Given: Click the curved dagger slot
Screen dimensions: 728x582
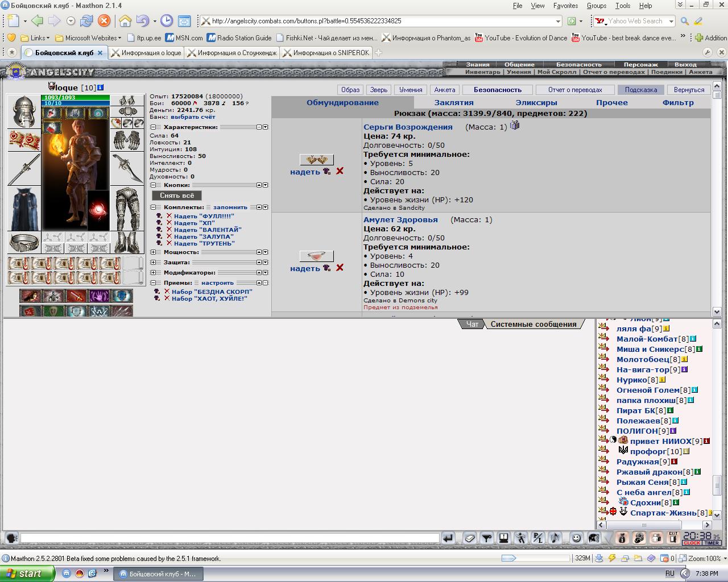Looking at the screenshot, I should (x=127, y=169).
